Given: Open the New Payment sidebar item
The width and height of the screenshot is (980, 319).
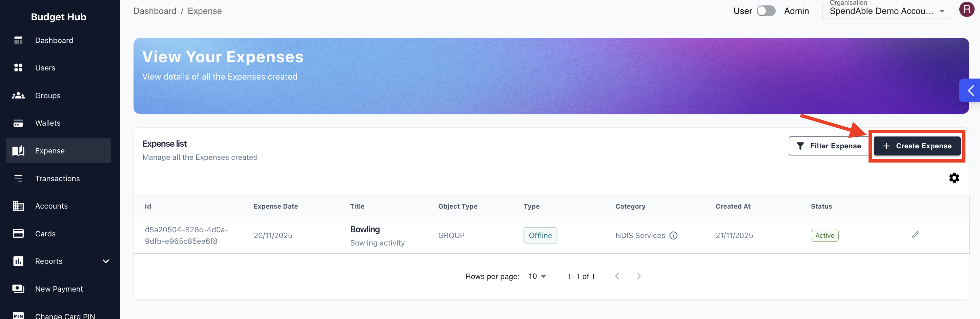Looking at the screenshot, I should 59,289.
